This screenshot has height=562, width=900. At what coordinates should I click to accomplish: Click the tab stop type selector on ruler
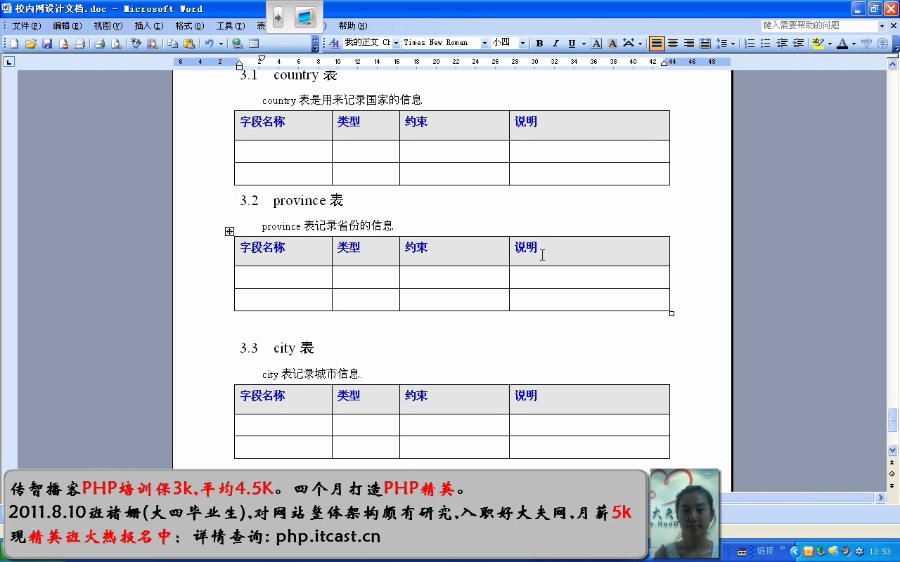click(9, 61)
